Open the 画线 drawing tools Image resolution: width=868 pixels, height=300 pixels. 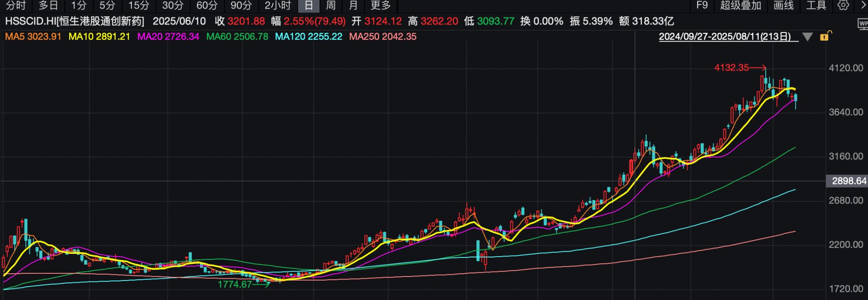click(783, 5)
